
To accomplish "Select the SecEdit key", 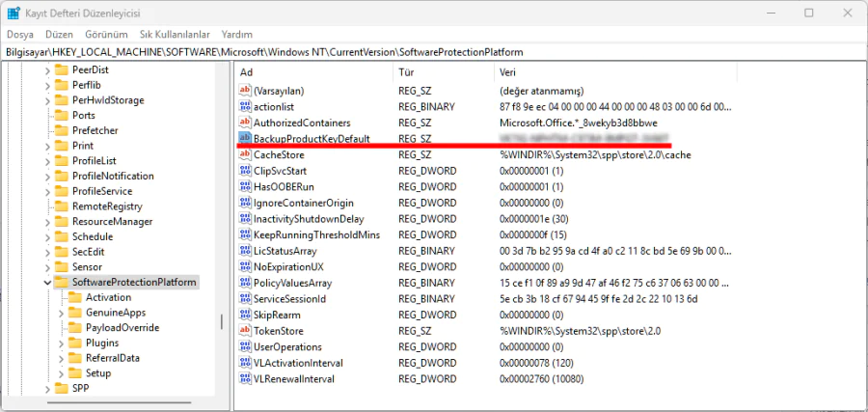I will 88,252.
